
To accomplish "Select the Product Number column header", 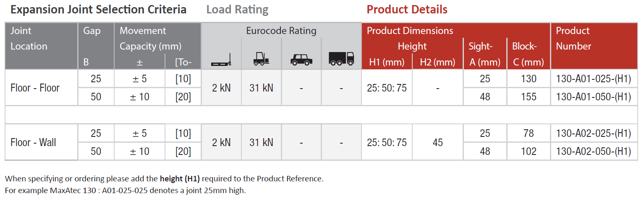I will 573,38.
